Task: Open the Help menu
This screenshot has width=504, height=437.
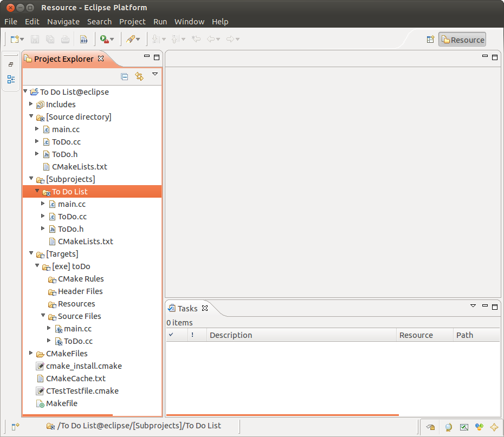Action: tap(220, 22)
